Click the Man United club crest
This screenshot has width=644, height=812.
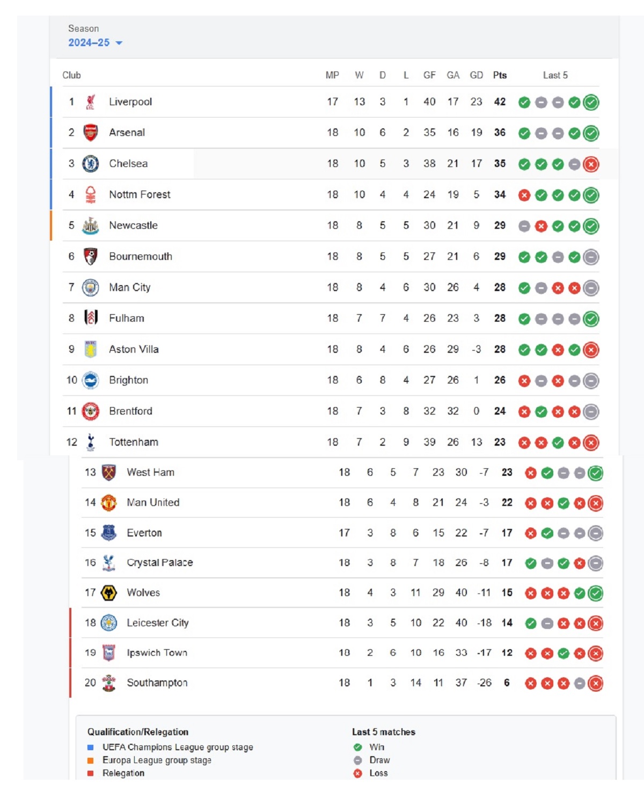coord(109,503)
